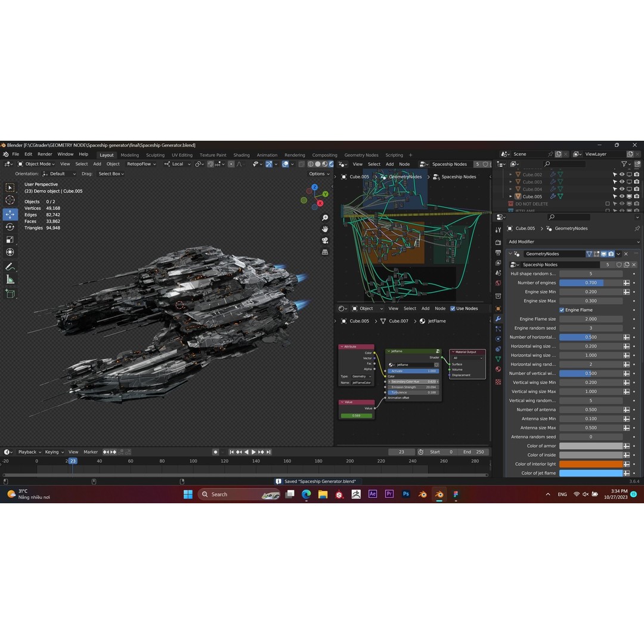Open the Drag Select Box dropdown
The image size is (644, 644).
111,174
